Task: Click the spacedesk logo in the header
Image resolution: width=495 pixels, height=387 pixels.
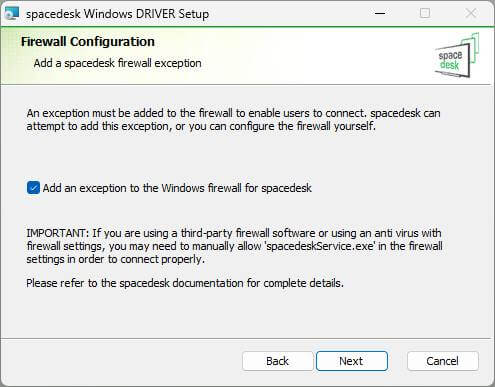Action: click(x=457, y=56)
